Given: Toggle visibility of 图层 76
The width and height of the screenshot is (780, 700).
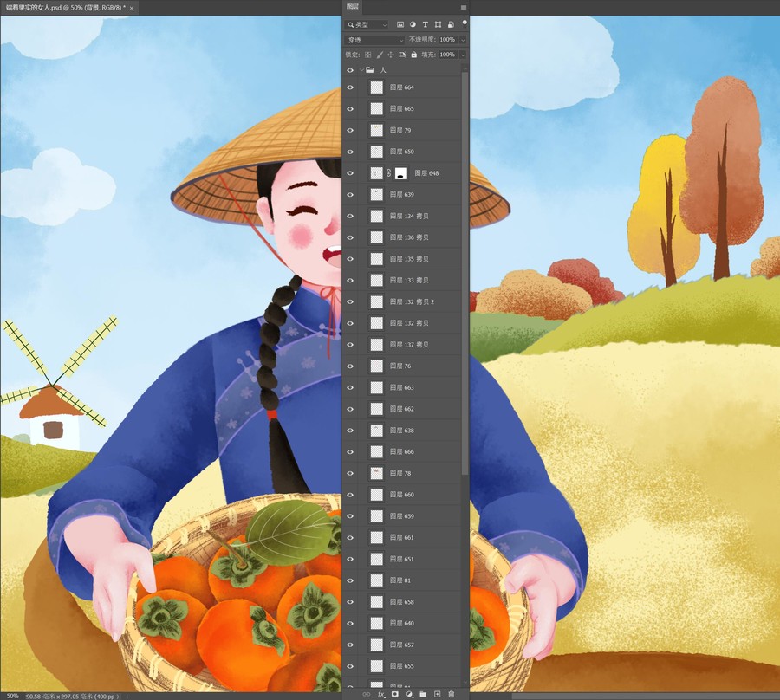Looking at the screenshot, I should tap(350, 366).
